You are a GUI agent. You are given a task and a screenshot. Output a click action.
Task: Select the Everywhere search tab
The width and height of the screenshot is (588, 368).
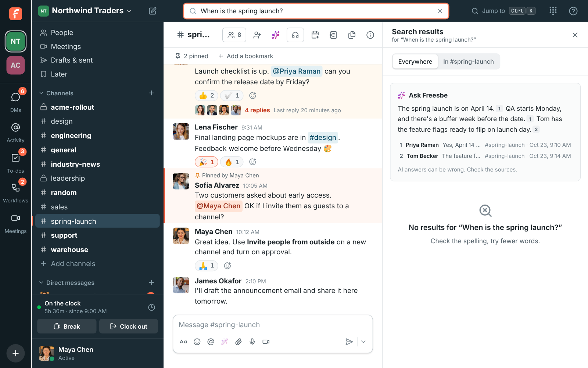click(x=415, y=61)
